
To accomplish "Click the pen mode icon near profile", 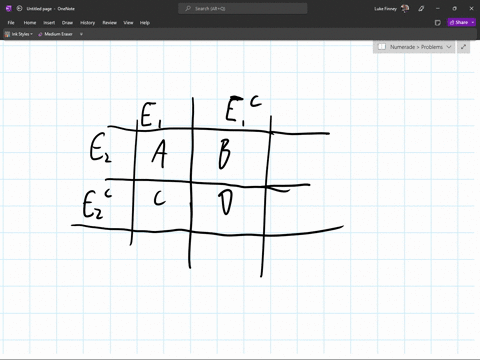I will pos(421,9).
